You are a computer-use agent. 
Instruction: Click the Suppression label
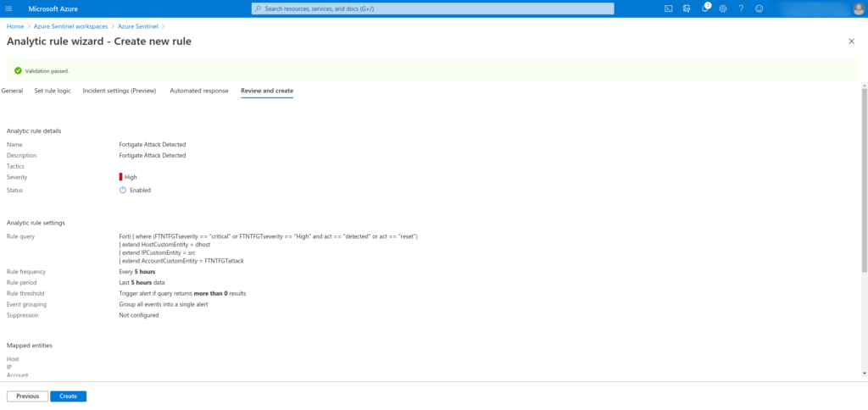coord(23,315)
